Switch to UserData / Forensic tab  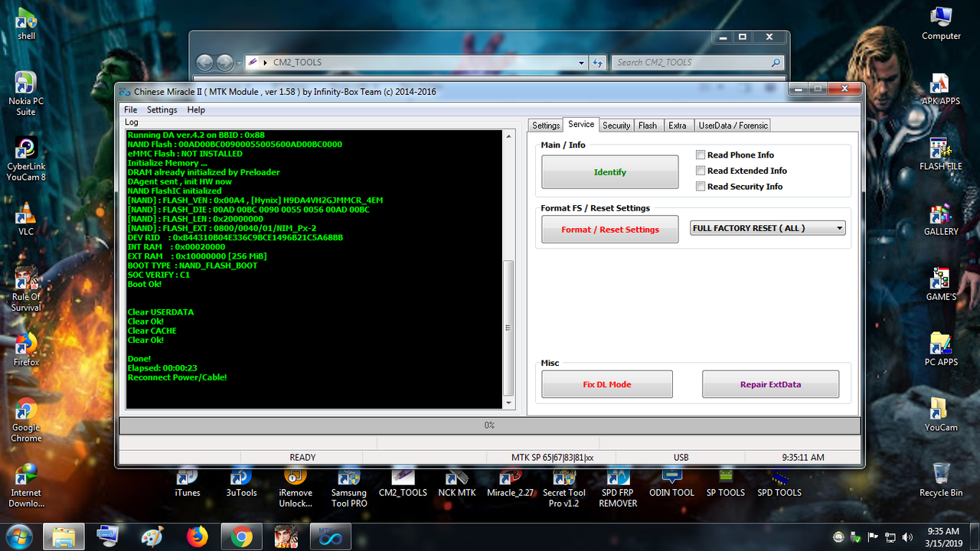coord(733,126)
